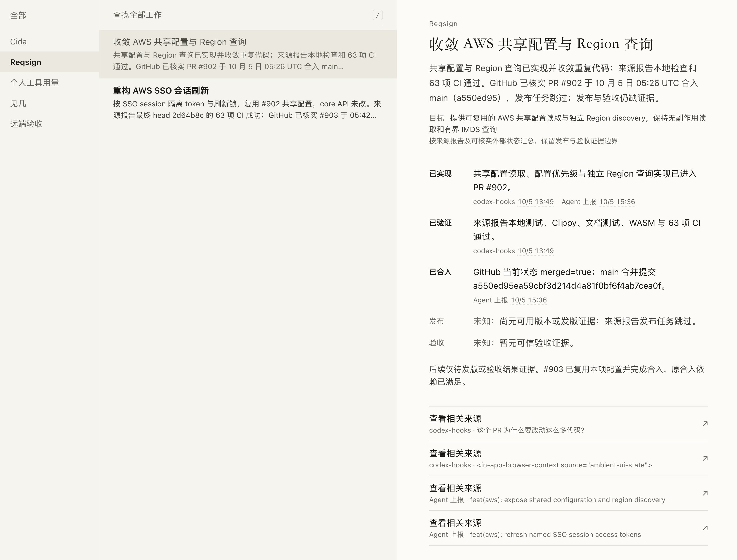The image size is (737, 560).
Task: Click the 已验证 status label
Action: point(440,223)
